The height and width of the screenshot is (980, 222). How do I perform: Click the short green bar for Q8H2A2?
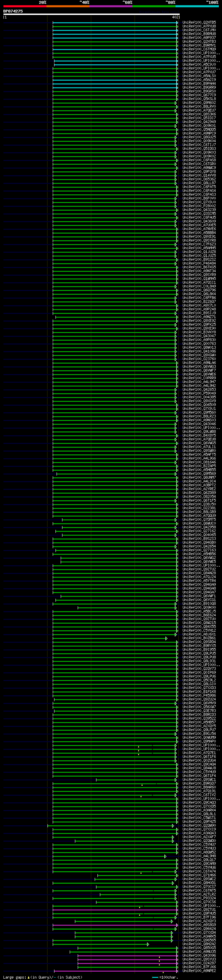101,944
